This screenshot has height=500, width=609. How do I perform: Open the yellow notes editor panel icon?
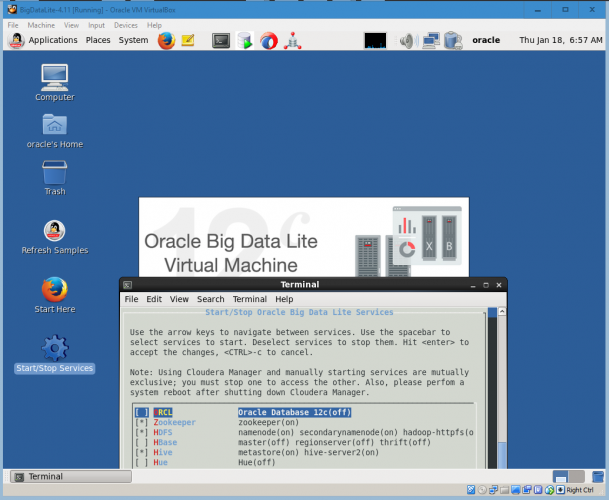tap(188, 40)
